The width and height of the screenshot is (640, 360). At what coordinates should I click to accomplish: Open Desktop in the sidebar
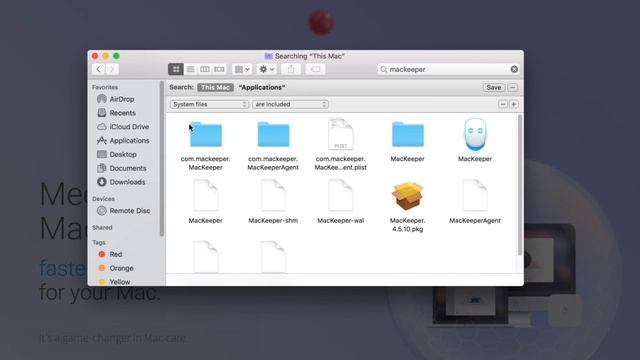(x=123, y=155)
